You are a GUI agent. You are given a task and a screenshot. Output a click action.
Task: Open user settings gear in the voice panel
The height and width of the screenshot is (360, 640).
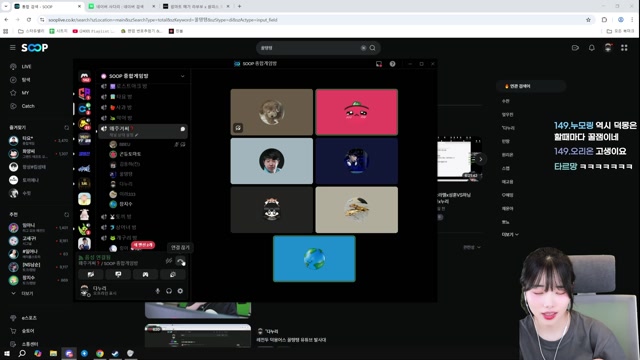180,291
